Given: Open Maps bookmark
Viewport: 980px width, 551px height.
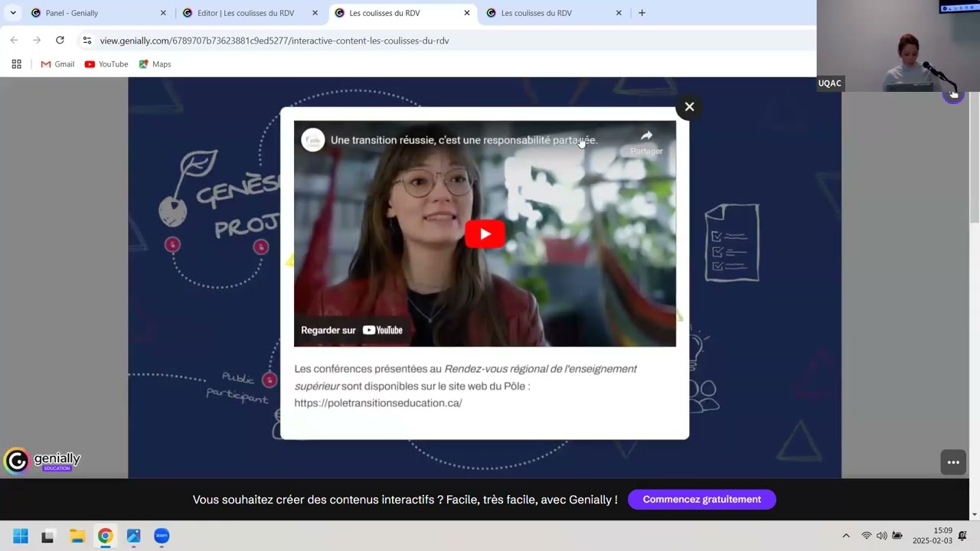Looking at the screenshot, I should click(x=155, y=64).
